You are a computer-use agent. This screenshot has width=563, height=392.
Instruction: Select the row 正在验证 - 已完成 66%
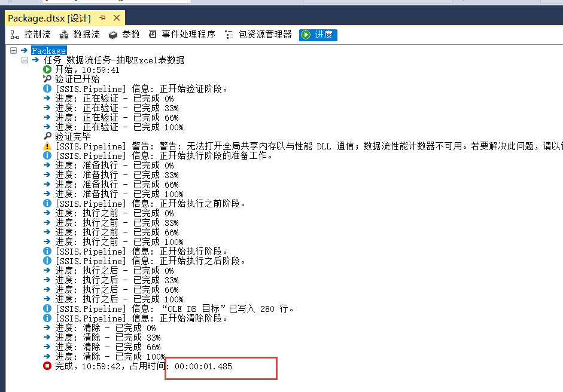117,117
